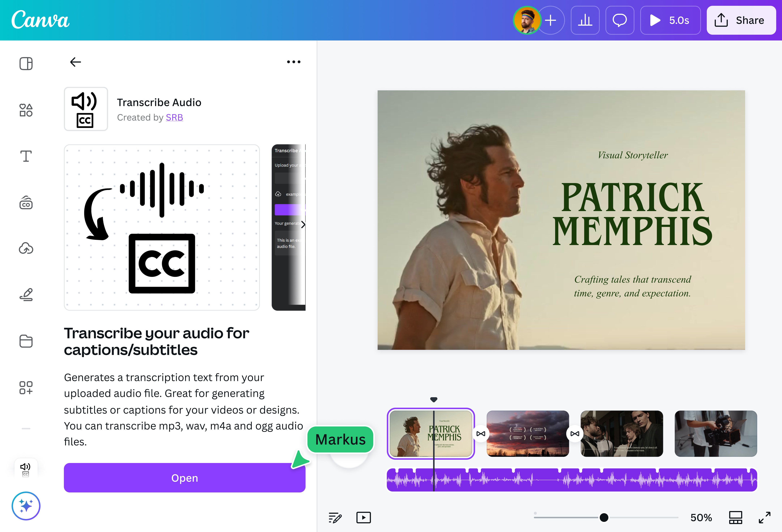Open the Uploads panel

(x=26, y=248)
